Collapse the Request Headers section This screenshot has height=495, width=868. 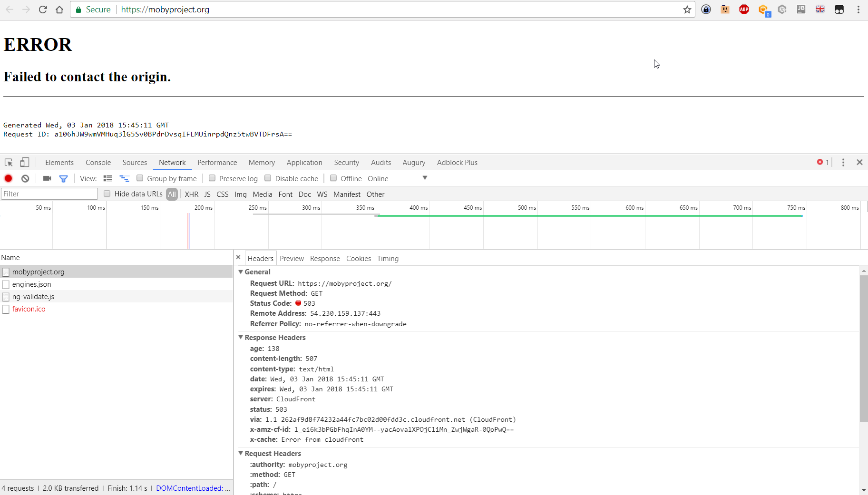241,453
